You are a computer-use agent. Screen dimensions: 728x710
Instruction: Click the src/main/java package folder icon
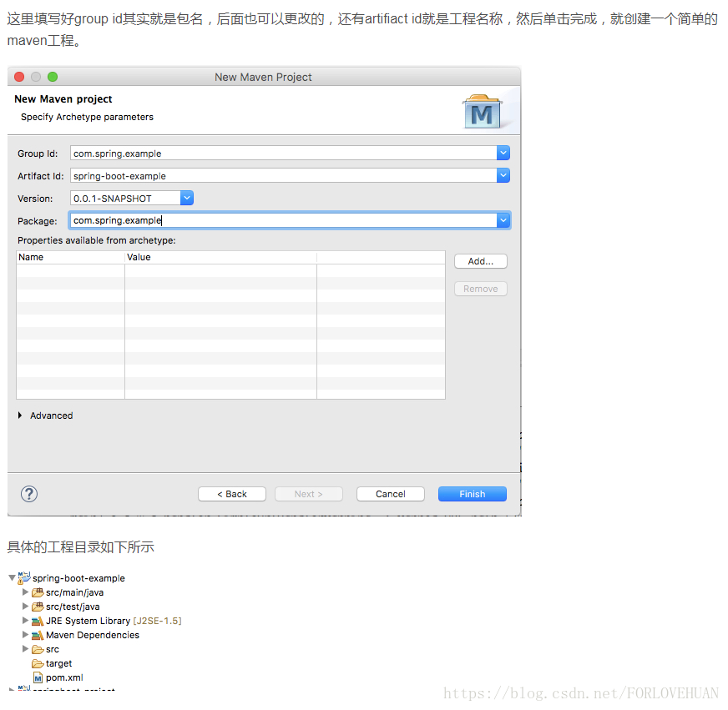click(x=38, y=592)
